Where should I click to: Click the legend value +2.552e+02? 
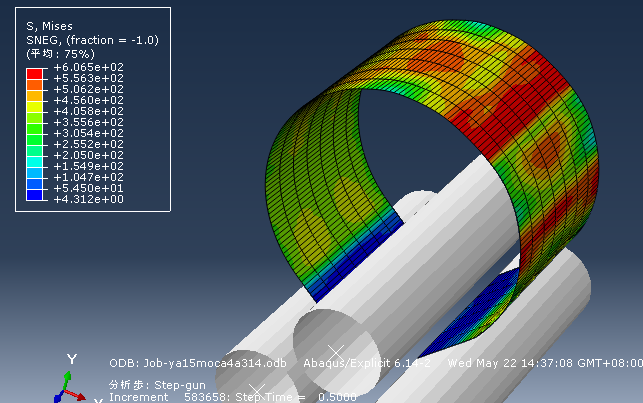[x=89, y=144]
